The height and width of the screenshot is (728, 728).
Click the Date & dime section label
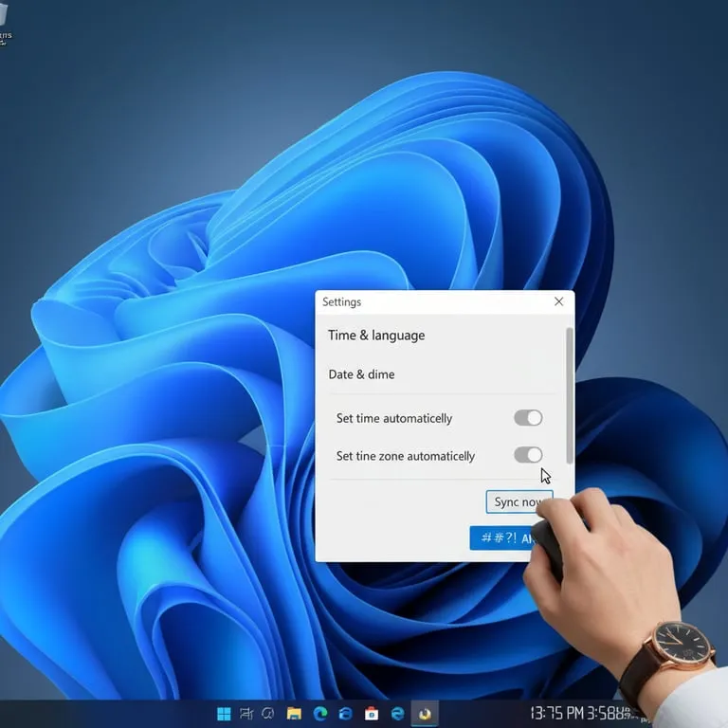pyautogui.click(x=361, y=374)
